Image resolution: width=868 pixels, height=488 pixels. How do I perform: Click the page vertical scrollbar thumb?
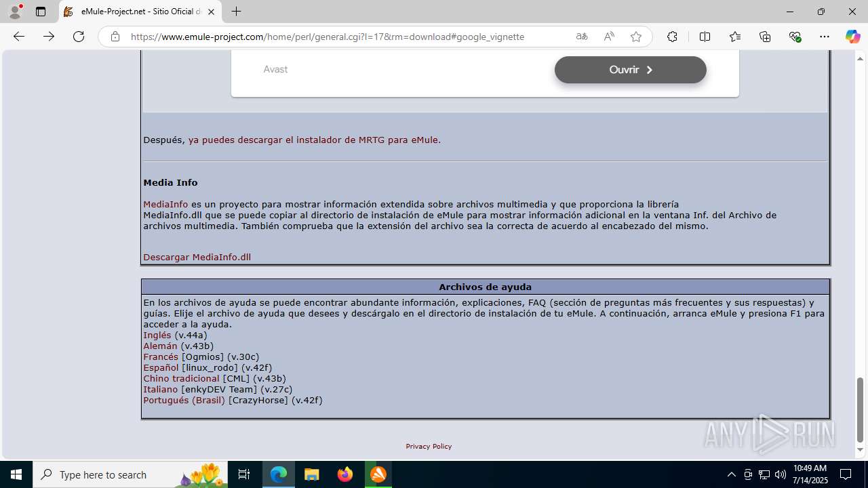(x=860, y=409)
